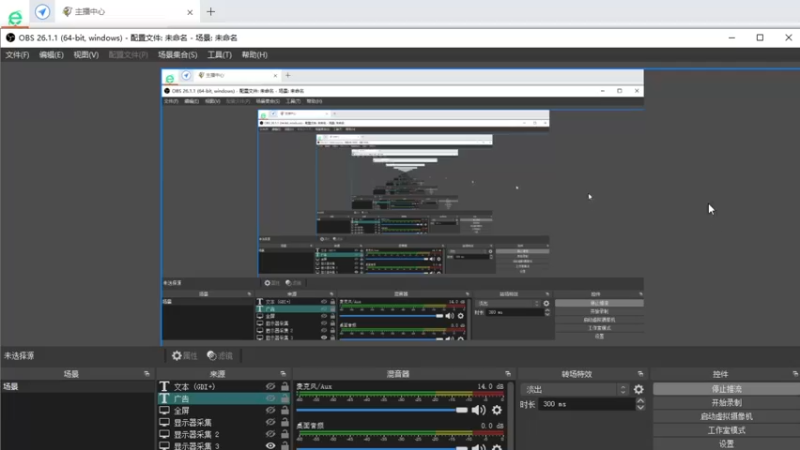Select the 显示器采集 source row

point(223,422)
